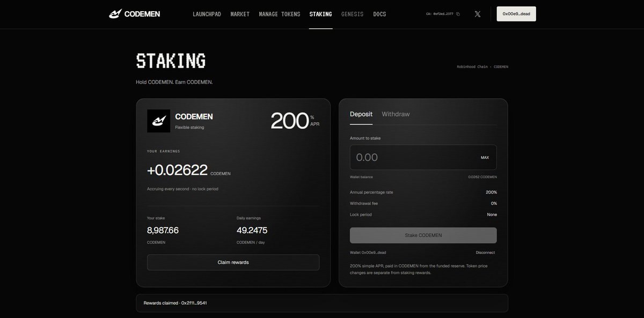
Task: Open the Docs nav item
Action: click(379, 14)
